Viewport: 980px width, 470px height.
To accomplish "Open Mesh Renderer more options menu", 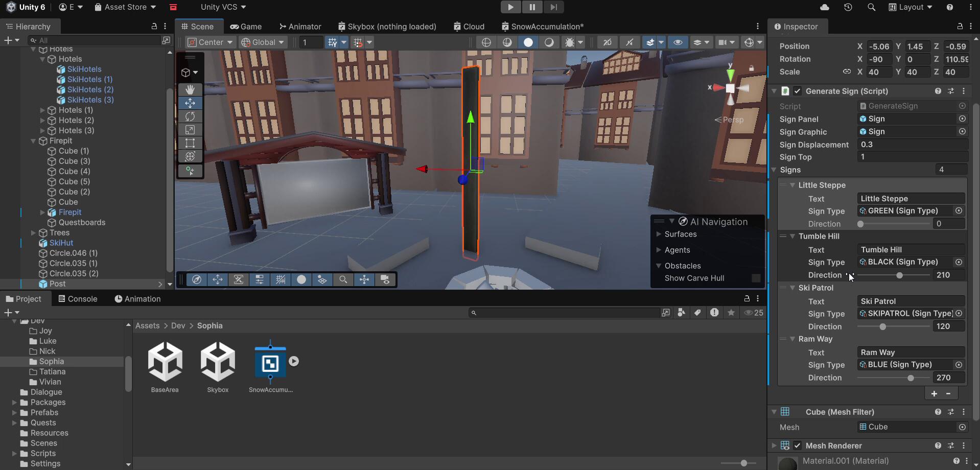I will 964,445.
